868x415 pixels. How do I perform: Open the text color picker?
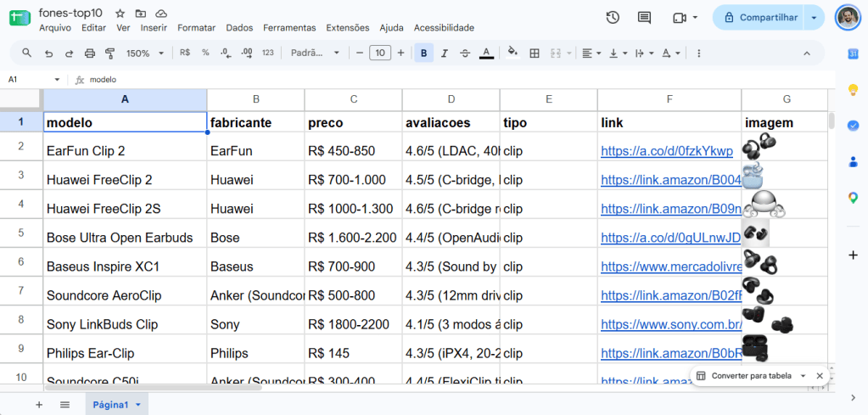click(486, 53)
